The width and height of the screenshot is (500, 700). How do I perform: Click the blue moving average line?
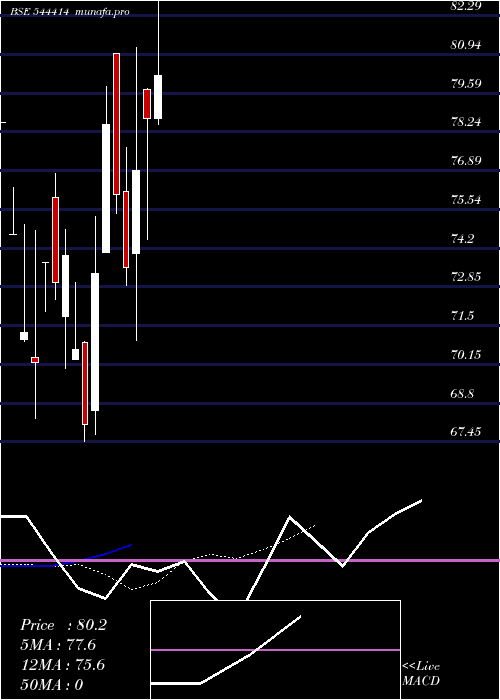tap(67, 558)
